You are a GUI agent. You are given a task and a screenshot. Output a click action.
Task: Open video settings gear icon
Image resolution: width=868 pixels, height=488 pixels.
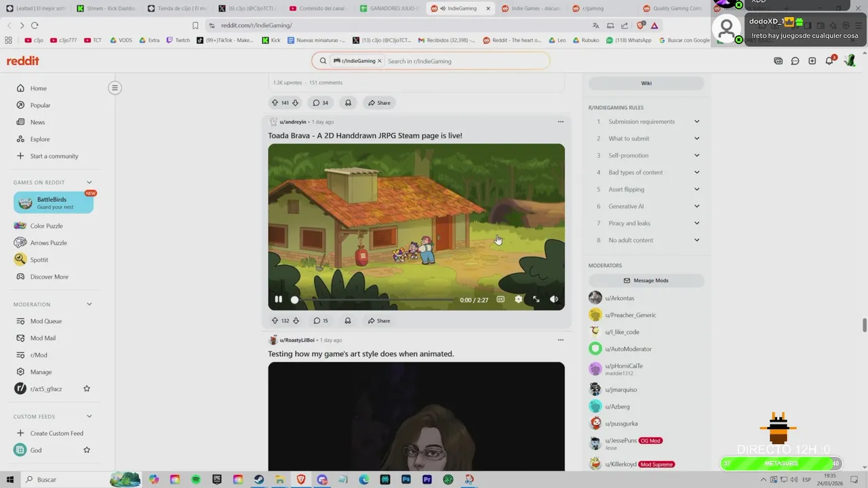519,300
